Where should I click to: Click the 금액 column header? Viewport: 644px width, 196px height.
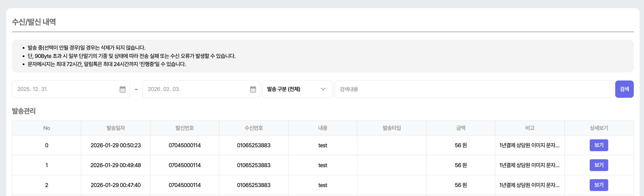[x=461, y=128]
